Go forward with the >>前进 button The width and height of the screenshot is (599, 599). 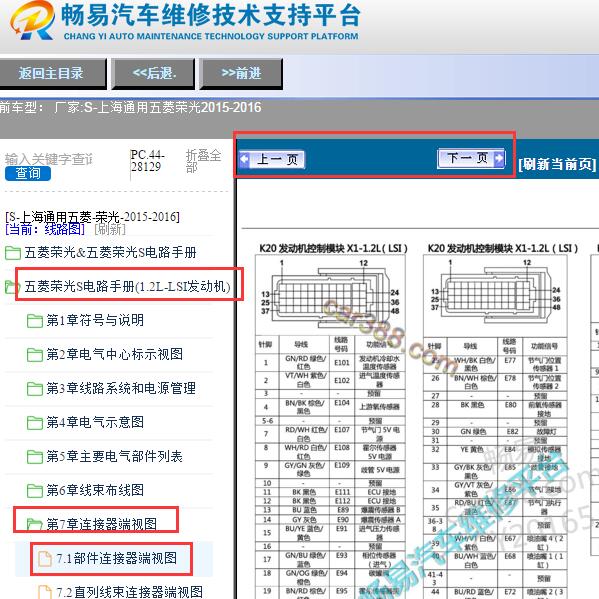[241, 73]
